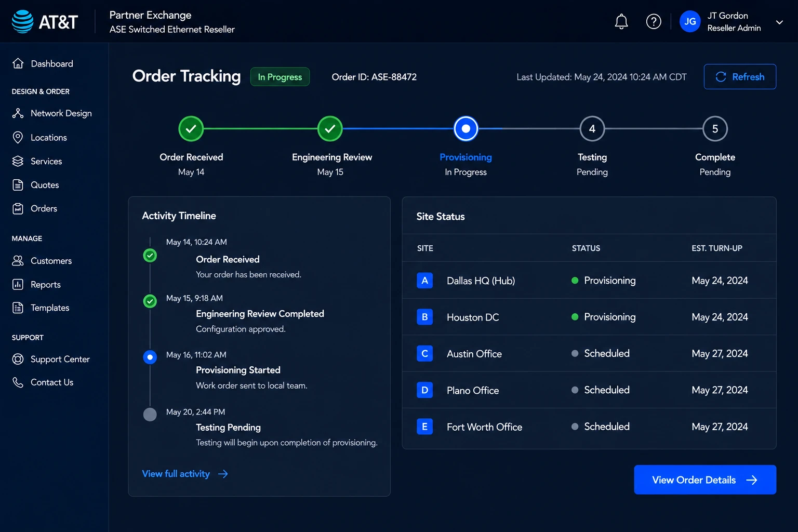
Task: Click May 27, 2024 in Fort Worth row
Action: pyautogui.click(x=720, y=427)
